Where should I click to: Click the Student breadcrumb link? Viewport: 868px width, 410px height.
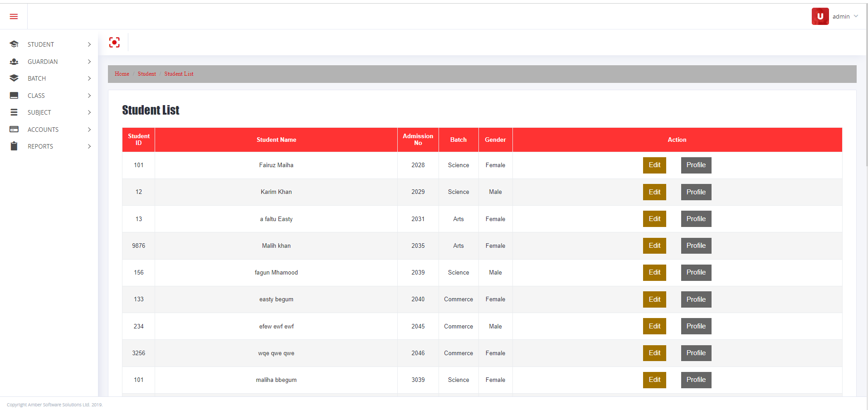[146, 74]
